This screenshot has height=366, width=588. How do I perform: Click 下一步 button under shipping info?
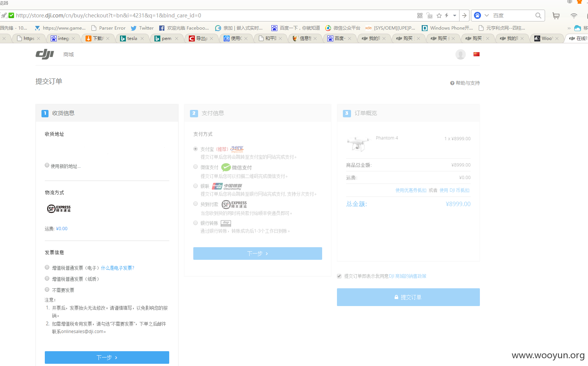click(107, 357)
